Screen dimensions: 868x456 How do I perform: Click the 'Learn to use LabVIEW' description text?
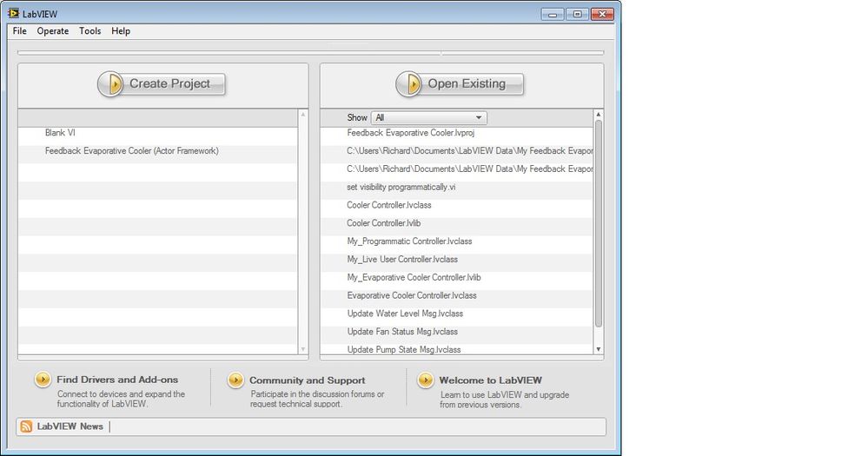point(504,400)
